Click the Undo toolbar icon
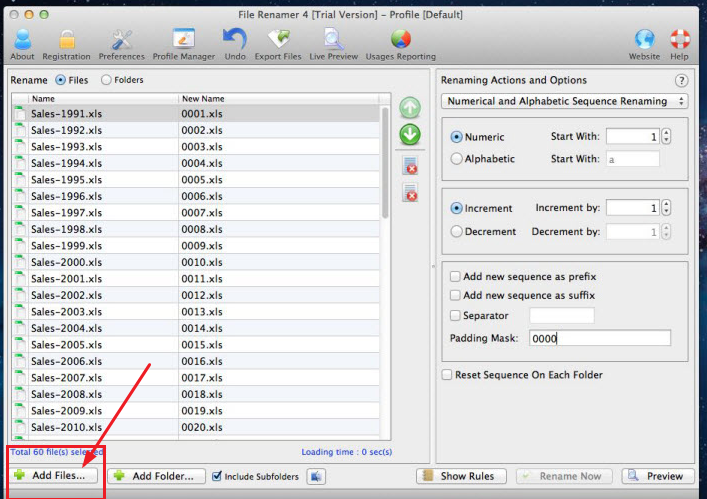The width and height of the screenshot is (707, 499). coord(235,40)
